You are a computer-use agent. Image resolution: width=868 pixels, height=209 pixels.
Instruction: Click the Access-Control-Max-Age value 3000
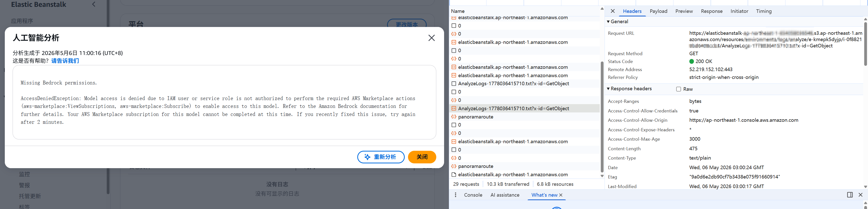click(x=695, y=139)
